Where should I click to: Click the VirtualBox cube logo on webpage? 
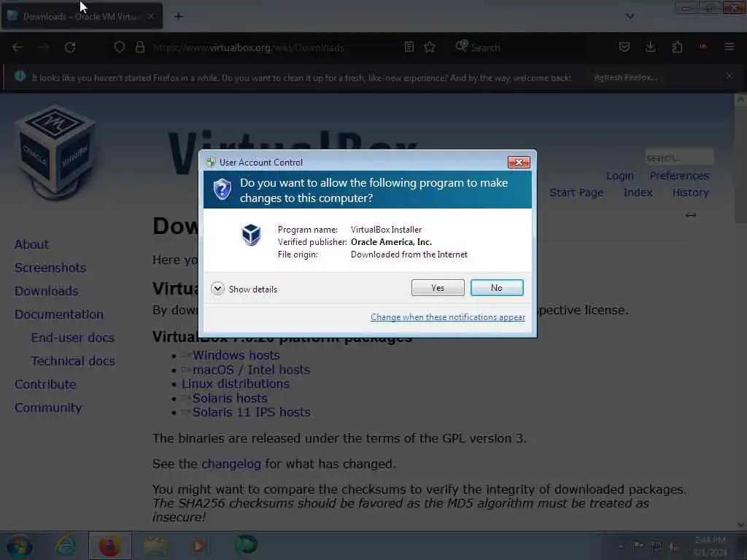coord(55,152)
